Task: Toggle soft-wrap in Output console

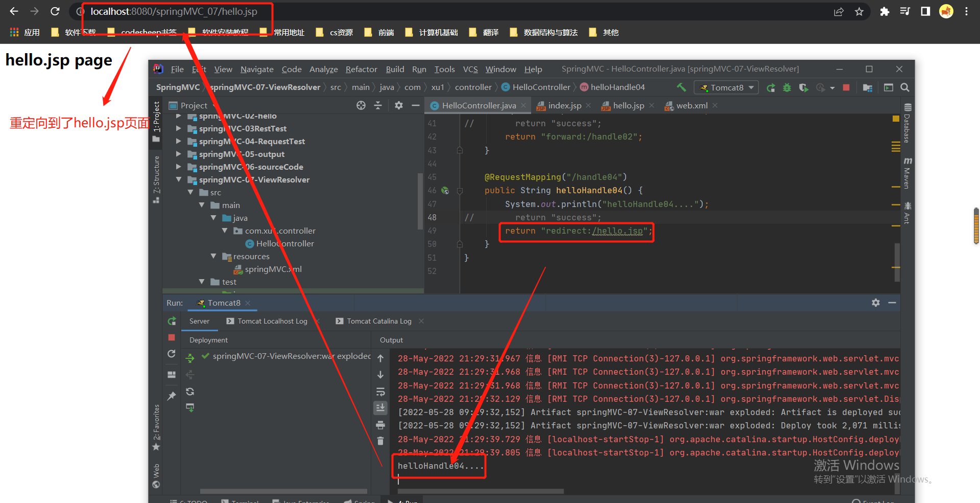Action: coord(380,392)
